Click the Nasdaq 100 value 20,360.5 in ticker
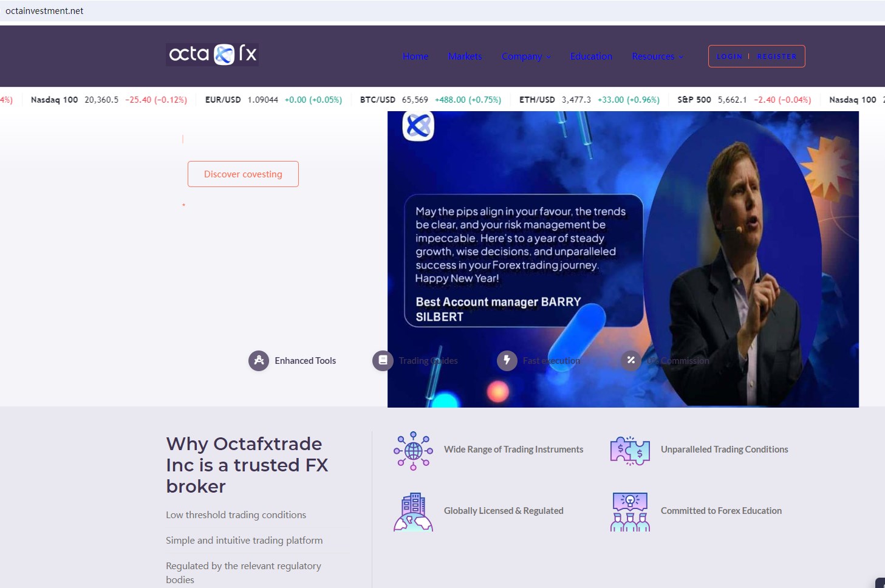Viewport: 885px width, 588px height. click(101, 100)
